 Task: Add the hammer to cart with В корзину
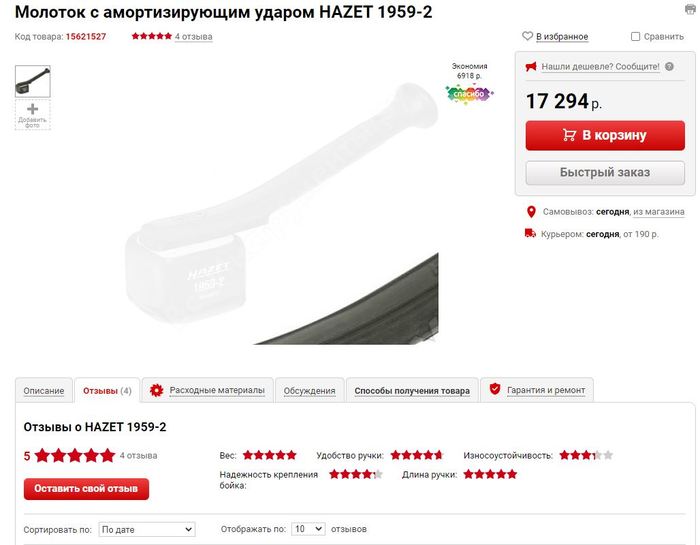click(605, 135)
